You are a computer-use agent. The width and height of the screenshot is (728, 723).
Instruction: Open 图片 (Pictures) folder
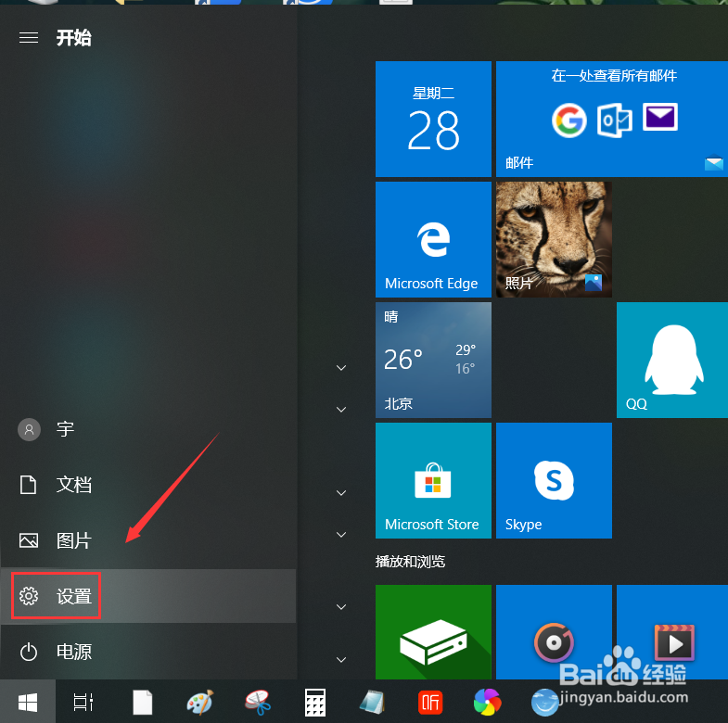point(148,540)
